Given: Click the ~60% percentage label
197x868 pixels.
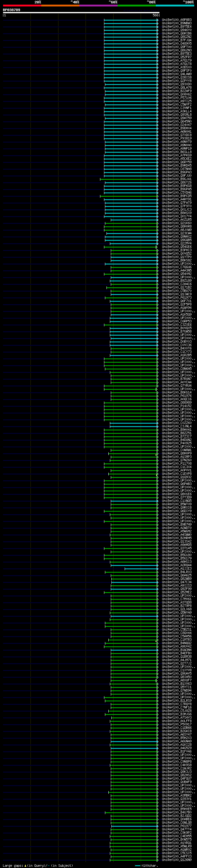Looking at the screenshot, I should coord(113,2).
